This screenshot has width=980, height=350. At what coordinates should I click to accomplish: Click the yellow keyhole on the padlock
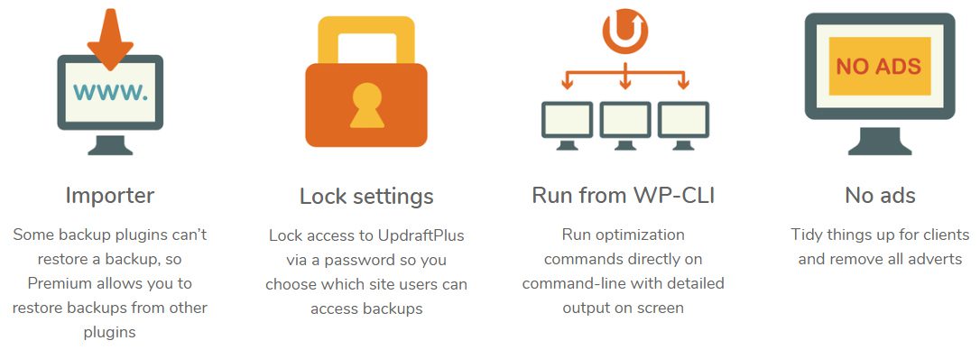click(x=366, y=106)
